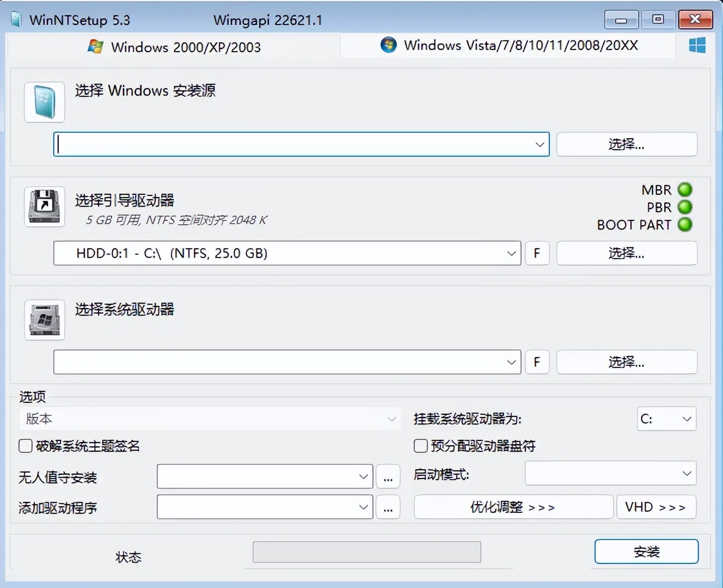
Task: Click the PBR green status light
Action: point(684,207)
